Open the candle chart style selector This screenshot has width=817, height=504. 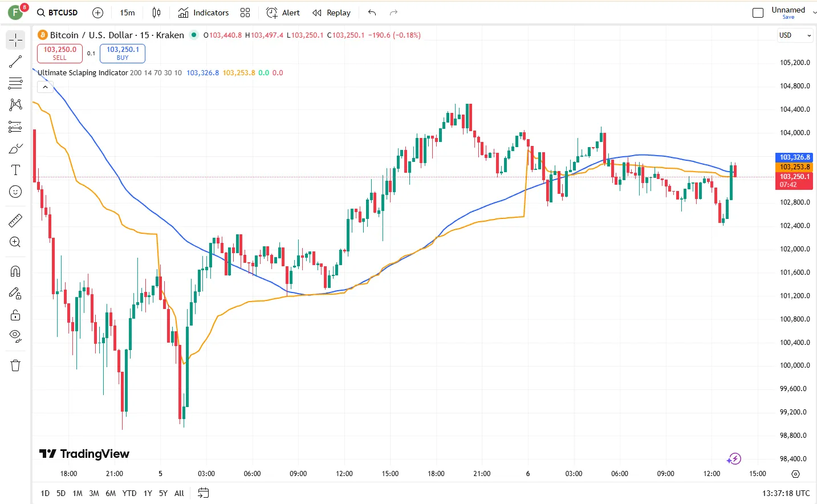(156, 12)
